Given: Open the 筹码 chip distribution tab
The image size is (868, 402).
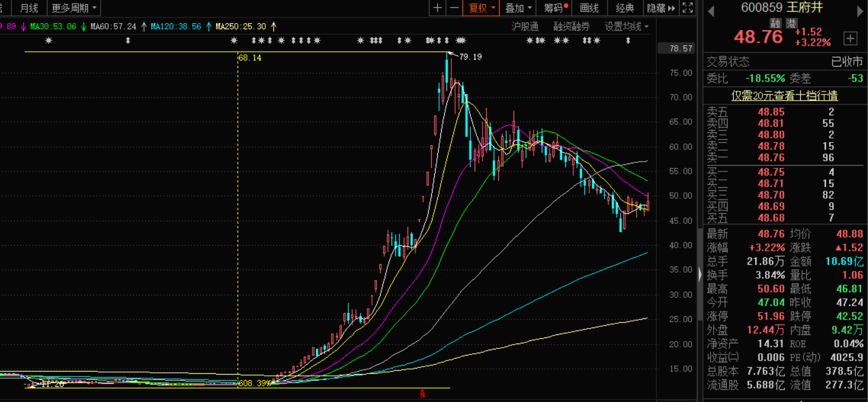Looking at the screenshot, I should pos(555,8).
